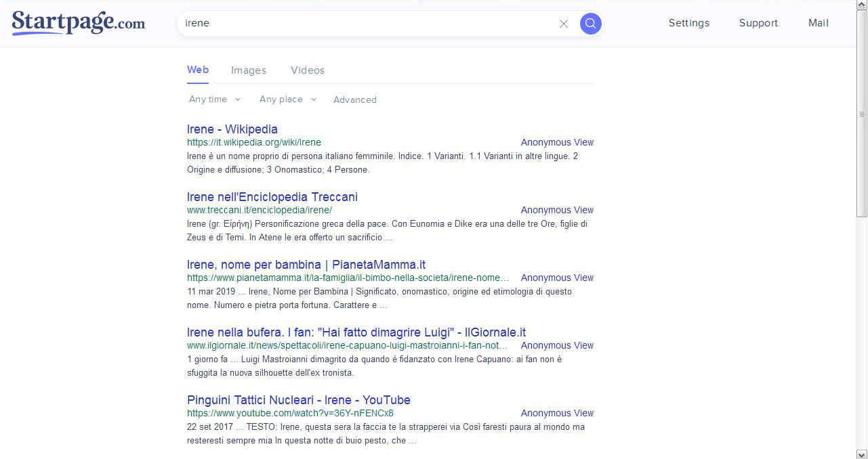Open Anonymous View for the Wikipedia result
The width and height of the screenshot is (868, 459).
point(557,142)
